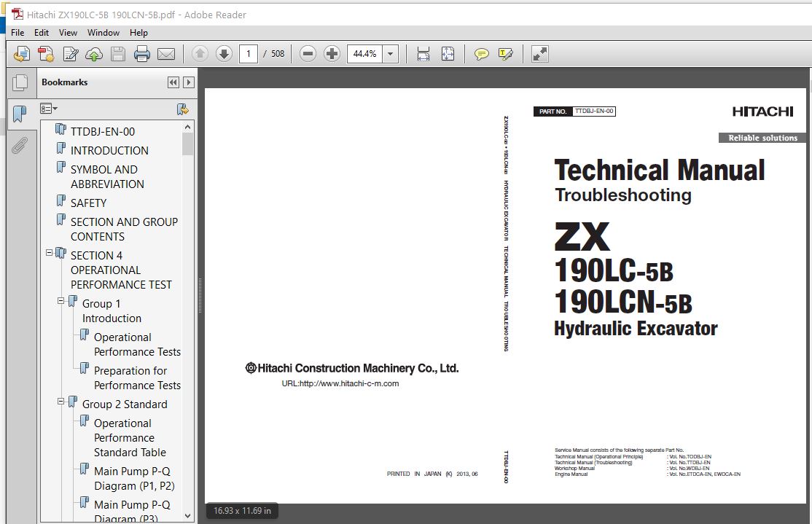The width and height of the screenshot is (812, 524).
Task: Switch to read mode view
Action: [x=539, y=54]
